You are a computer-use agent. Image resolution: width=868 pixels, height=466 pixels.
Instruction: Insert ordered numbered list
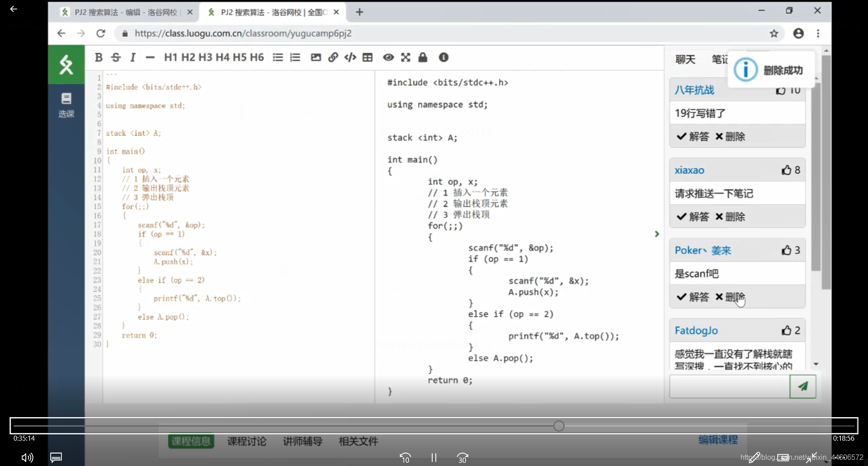coord(295,57)
